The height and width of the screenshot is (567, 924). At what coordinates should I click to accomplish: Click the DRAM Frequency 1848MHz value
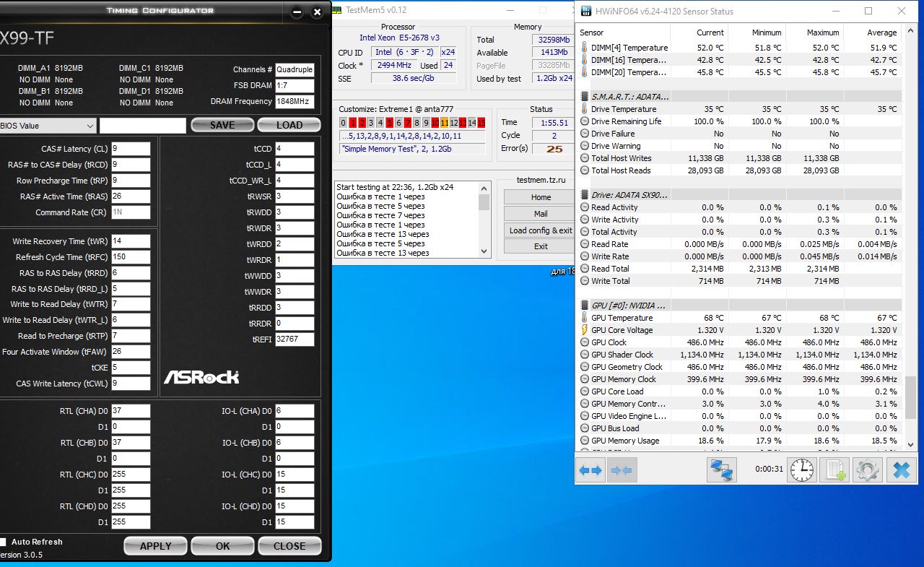(295, 101)
